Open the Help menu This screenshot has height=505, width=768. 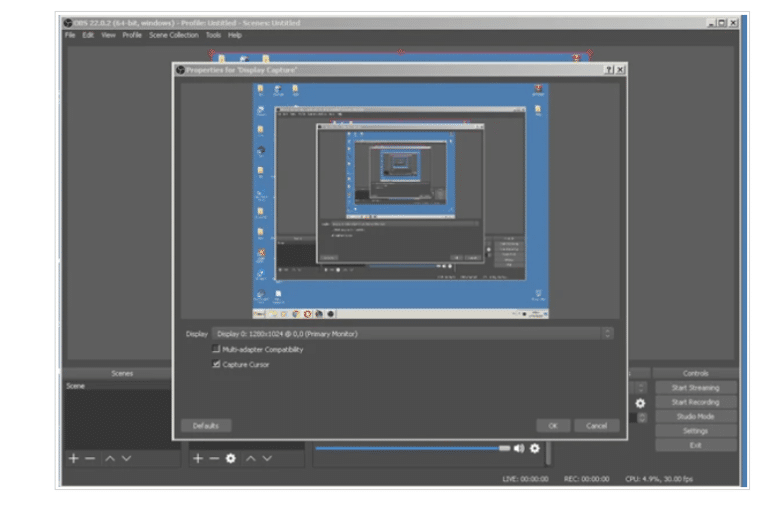click(235, 35)
